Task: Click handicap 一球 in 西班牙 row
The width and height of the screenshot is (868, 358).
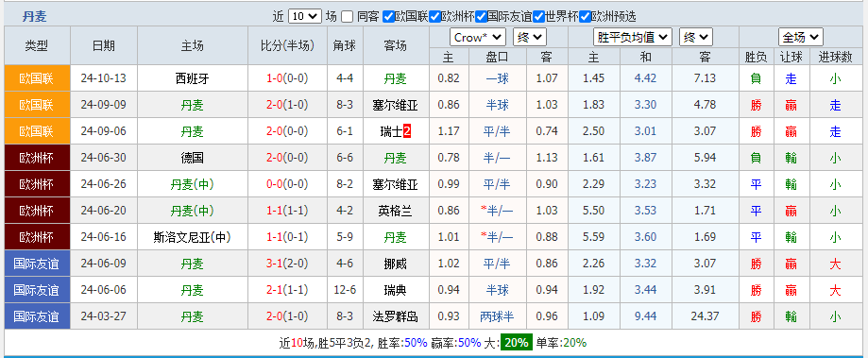Action: 497,78
